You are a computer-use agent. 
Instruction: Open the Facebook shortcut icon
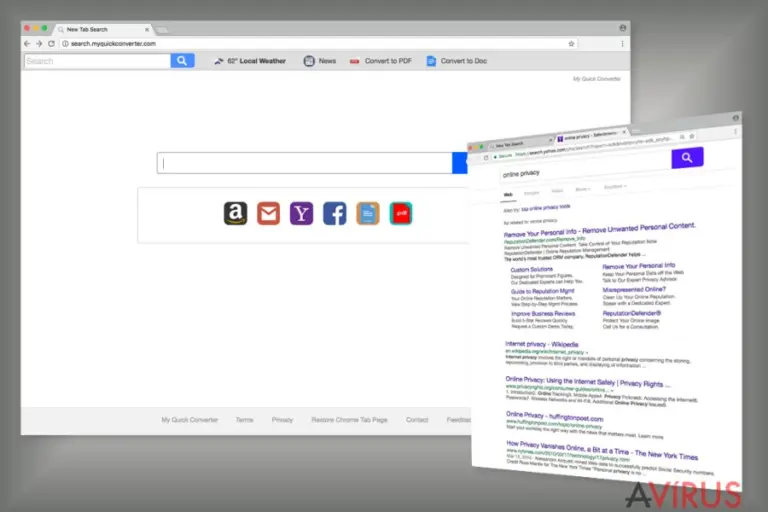[335, 213]
